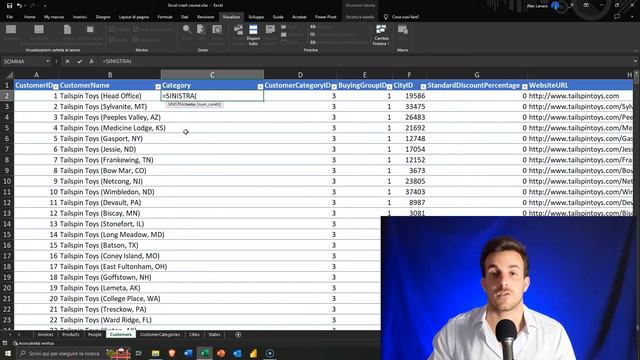Open the Windows Start menu
The width and height of the screenshot is (640, 360).
coord(8,353)
